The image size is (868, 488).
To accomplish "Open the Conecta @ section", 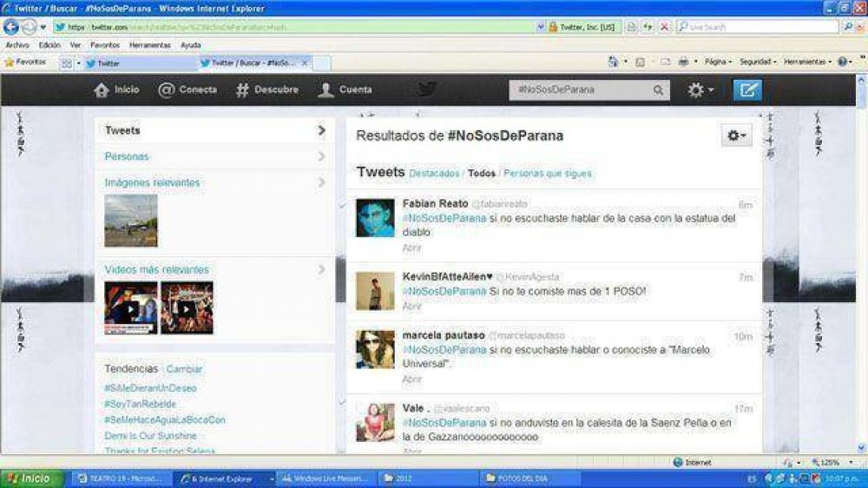I will pos(187,89).
